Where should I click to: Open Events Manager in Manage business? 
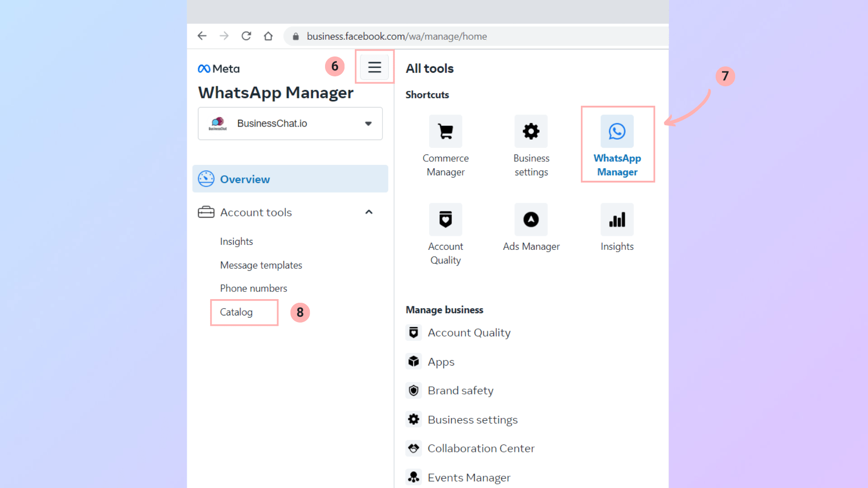[468, 477]
